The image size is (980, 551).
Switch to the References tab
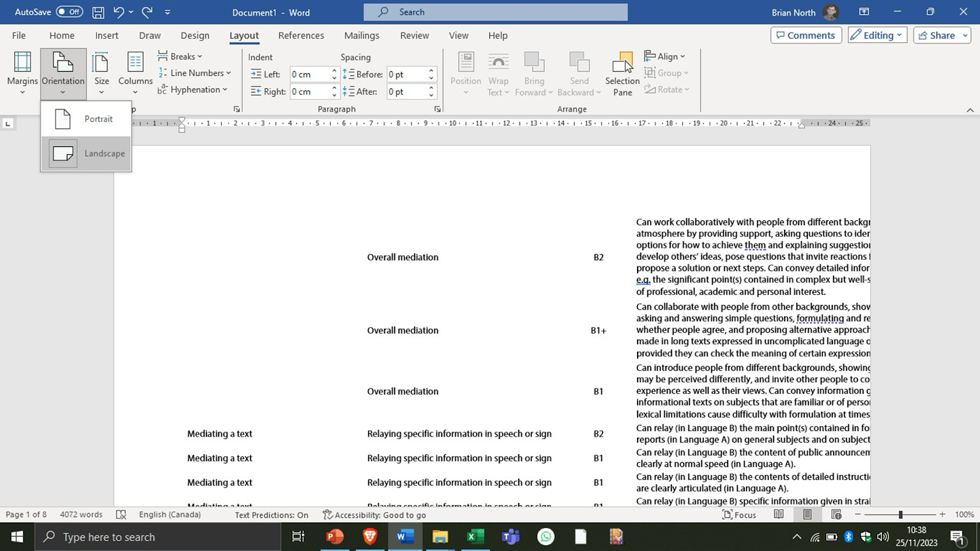coord(301,36)
